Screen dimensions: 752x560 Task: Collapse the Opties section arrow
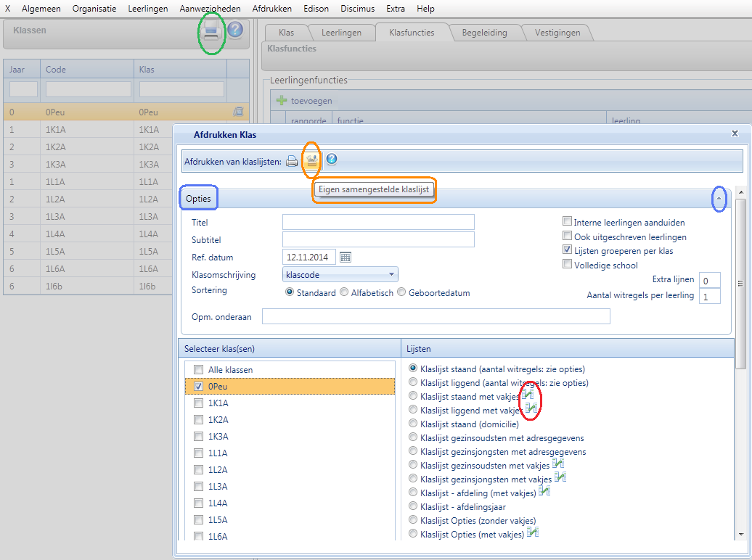pyautogui.click(x=719, y=198)
